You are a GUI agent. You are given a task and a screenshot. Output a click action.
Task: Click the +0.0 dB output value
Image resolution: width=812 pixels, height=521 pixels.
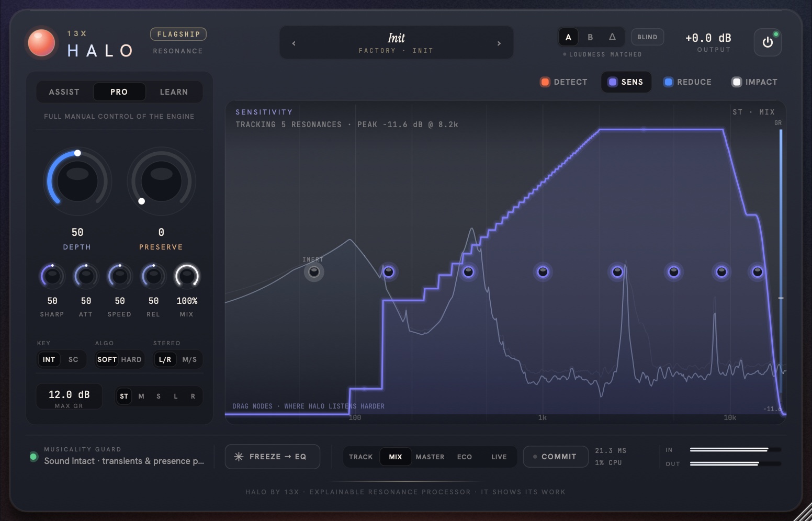708,38
